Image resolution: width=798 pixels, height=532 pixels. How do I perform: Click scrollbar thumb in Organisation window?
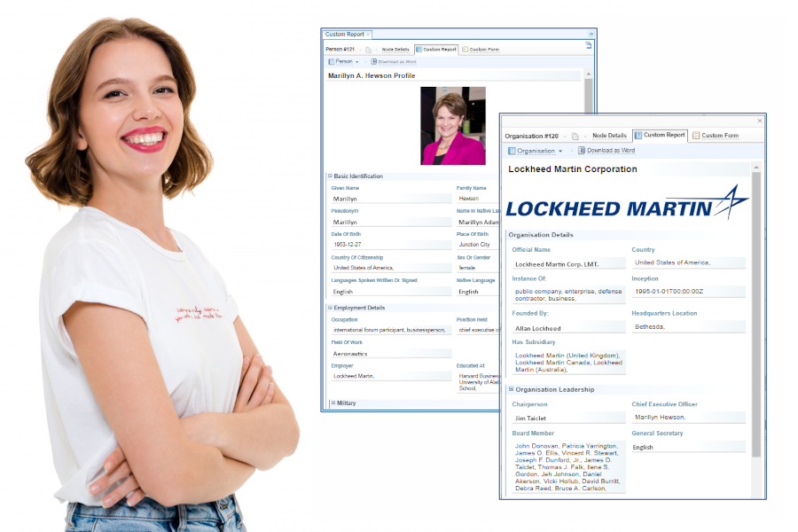[756, 314]
